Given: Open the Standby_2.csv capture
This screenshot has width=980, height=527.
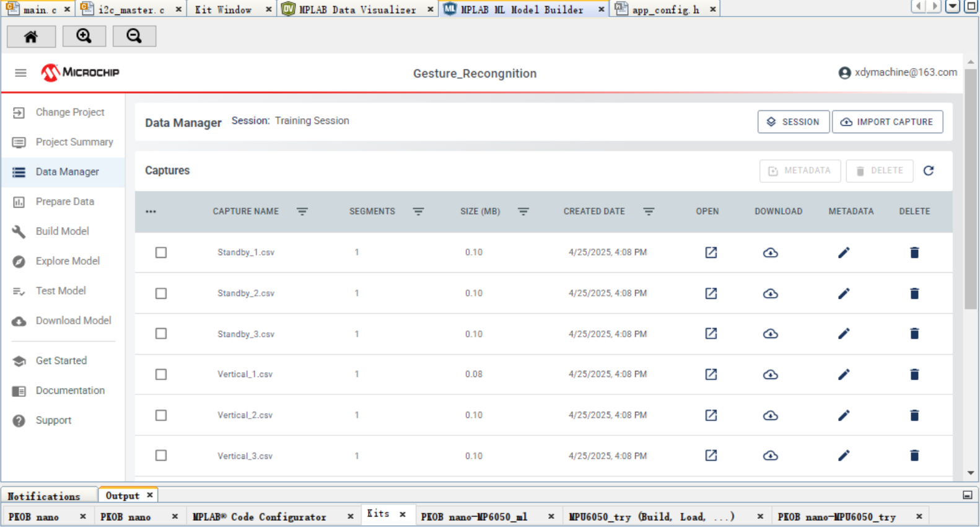Looking at the screenshot, I should click(711, 293).
